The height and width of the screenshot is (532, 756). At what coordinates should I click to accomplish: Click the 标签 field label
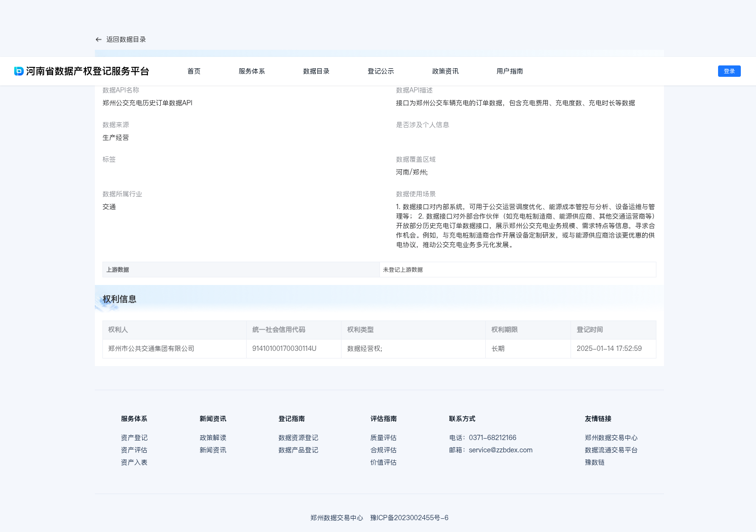[x=109, y=159]
